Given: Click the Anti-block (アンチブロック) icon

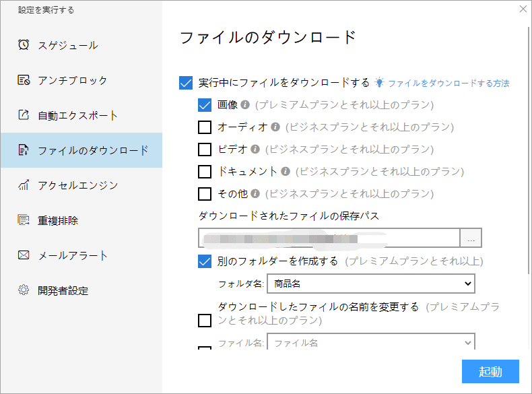Looking at the screenshot, I should 24,80.
